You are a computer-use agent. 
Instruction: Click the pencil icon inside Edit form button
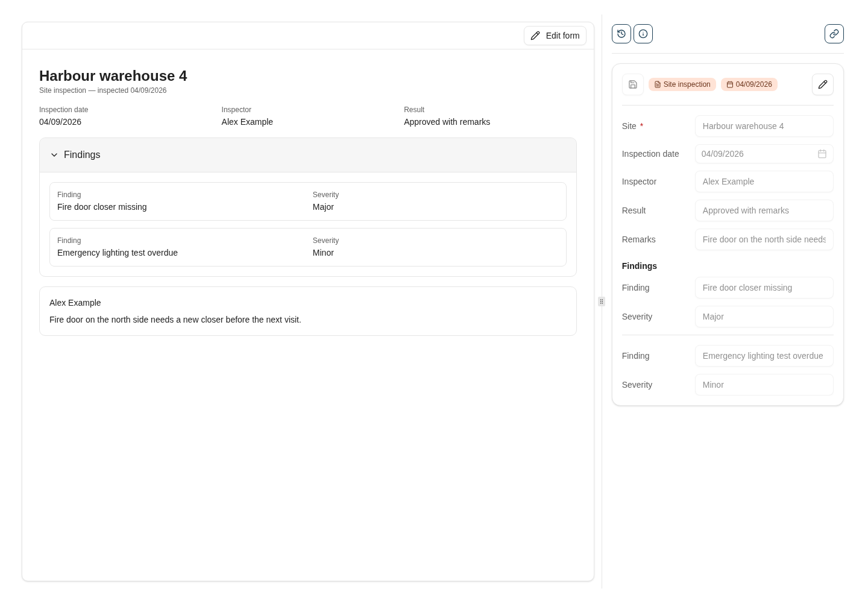pyautogui.click(x=535, y=36)
